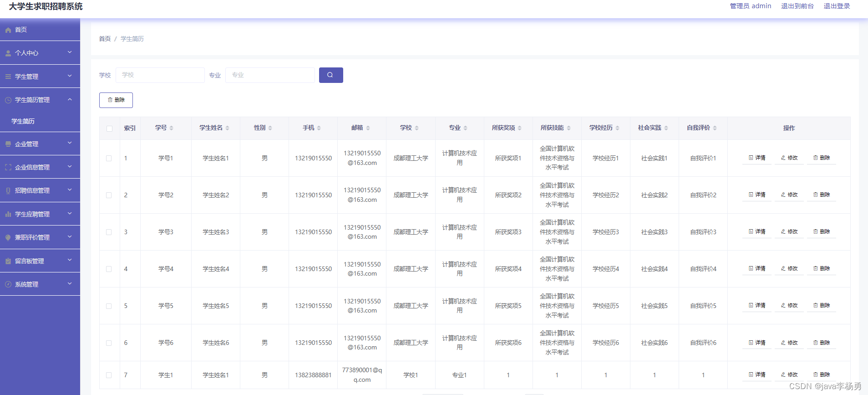
Task: Sort the table by 手机 column arrows
Action: [319, 128]
